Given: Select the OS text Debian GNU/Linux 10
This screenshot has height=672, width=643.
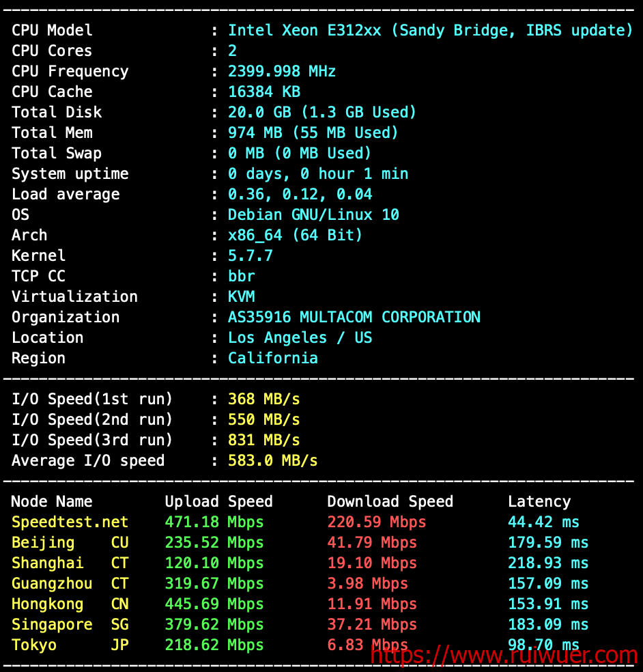Looking at the screenshot, I should [x=313, y=214].
